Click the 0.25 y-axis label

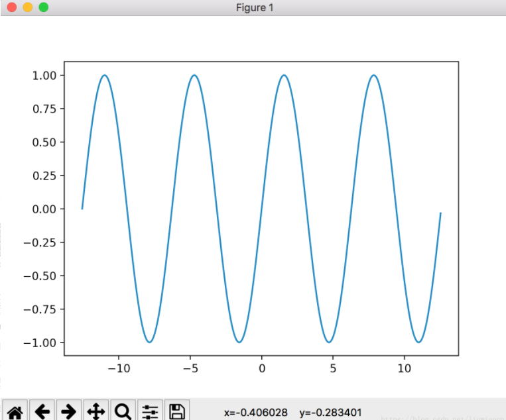(44, 176)
